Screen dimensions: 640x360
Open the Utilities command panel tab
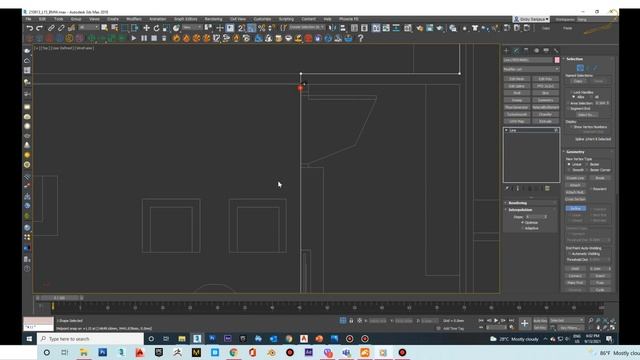pos(556,51)
